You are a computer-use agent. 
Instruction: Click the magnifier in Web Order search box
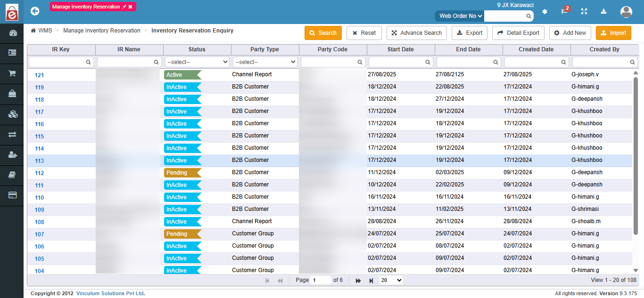pos(528,16)
